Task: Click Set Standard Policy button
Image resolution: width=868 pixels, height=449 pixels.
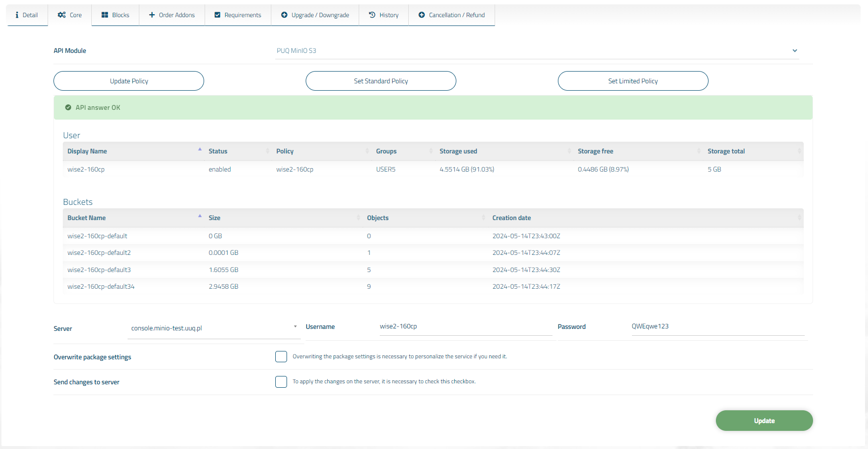Action: 381,81
